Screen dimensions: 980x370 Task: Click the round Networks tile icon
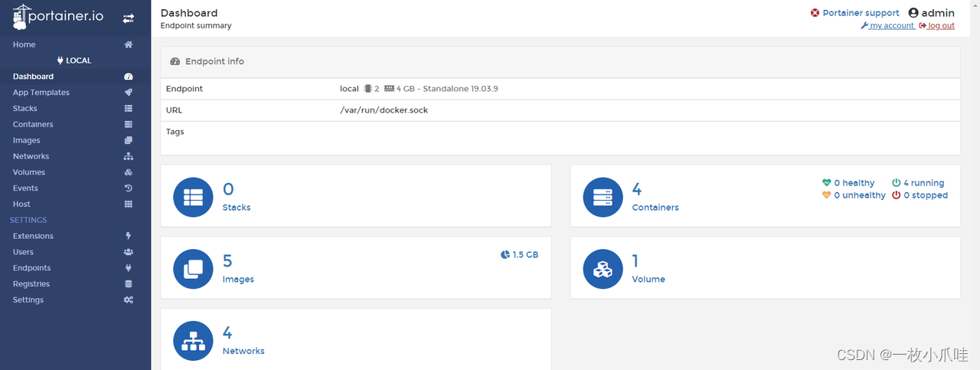[193, 341]
